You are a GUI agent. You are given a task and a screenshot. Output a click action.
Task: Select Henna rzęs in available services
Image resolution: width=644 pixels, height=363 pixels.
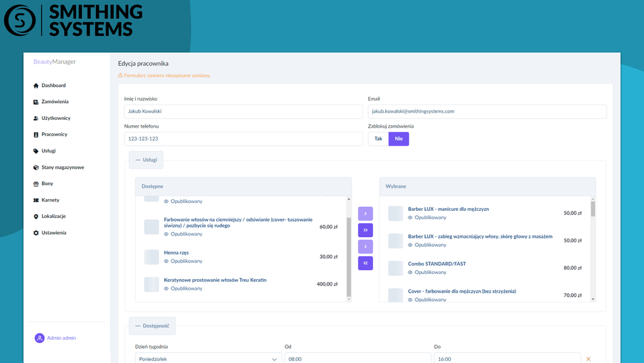pos(241,257)
